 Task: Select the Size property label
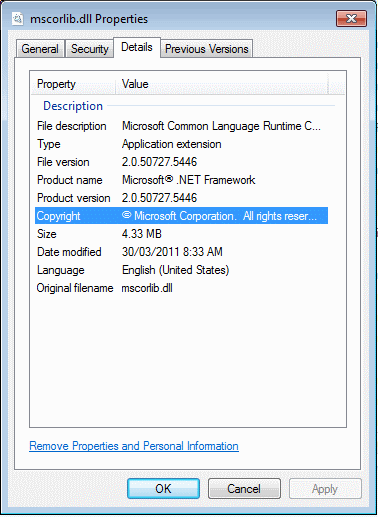47,234
